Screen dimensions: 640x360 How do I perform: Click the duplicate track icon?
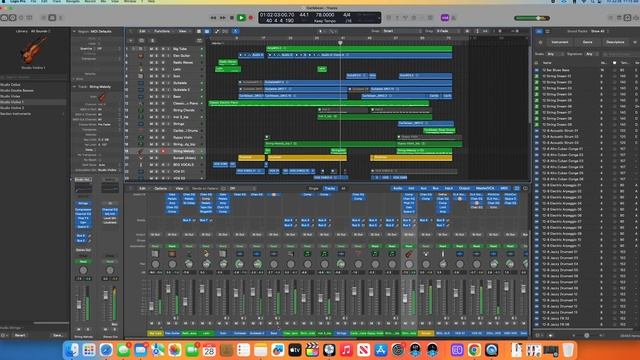click(141, 41)
